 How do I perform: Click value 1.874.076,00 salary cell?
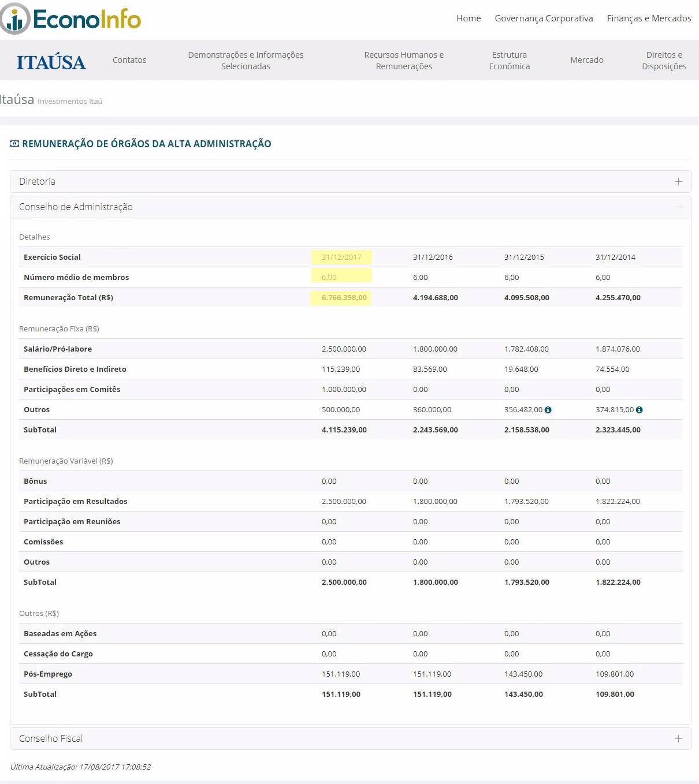tap(618, 349)
